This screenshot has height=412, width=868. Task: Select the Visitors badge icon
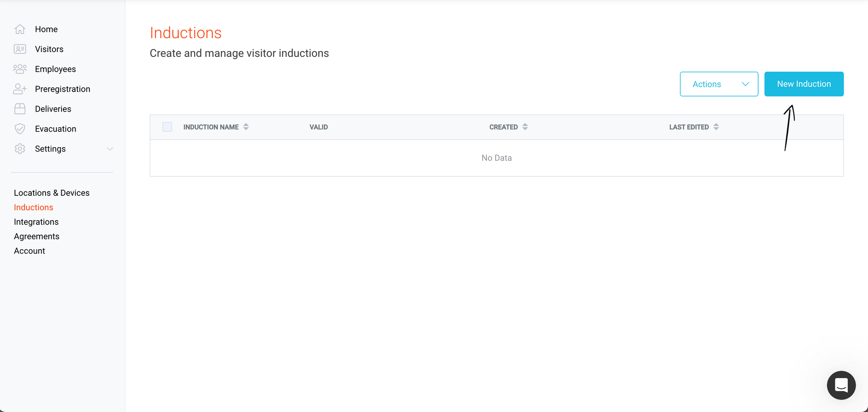(20, 49)
